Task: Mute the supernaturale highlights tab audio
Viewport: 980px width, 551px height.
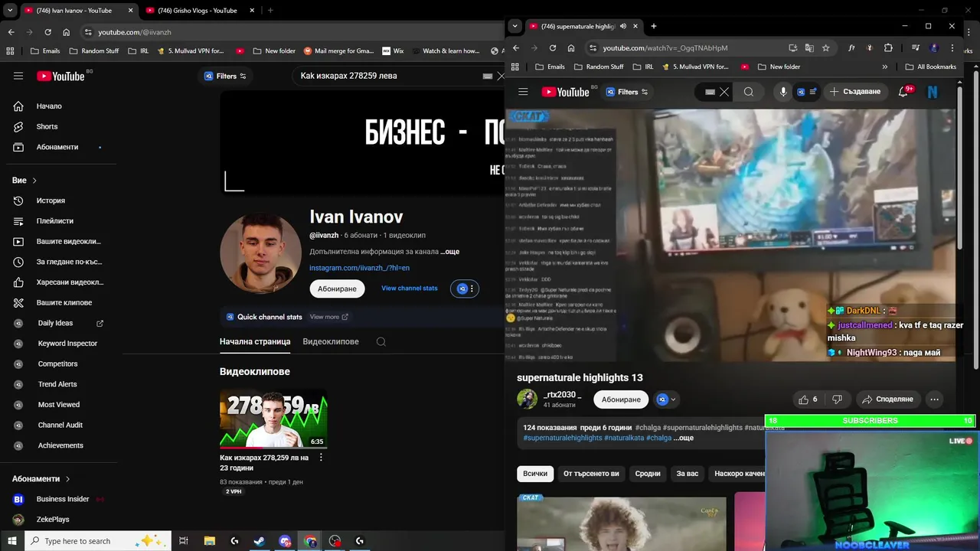Action: (623, 26)
